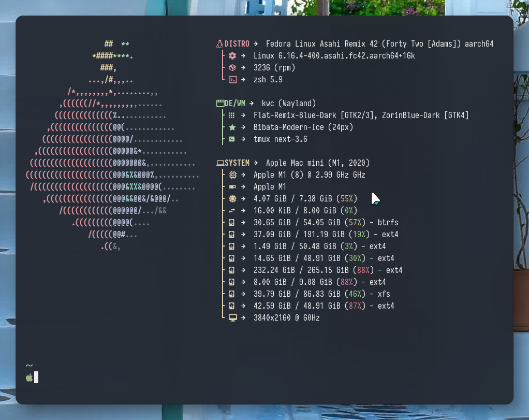Screen dimensions: 529x420
Task: Click the gear icon before the kernel version
Action: click(x=232, y=56)
